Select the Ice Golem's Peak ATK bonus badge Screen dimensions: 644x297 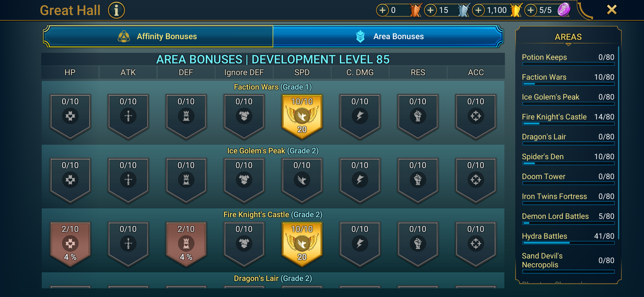[128, 181]
